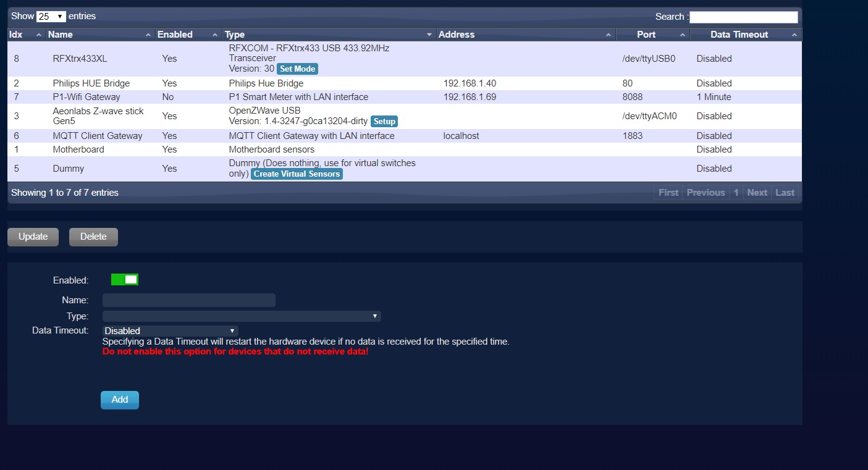Focus the Search input field

click(744, 17)
